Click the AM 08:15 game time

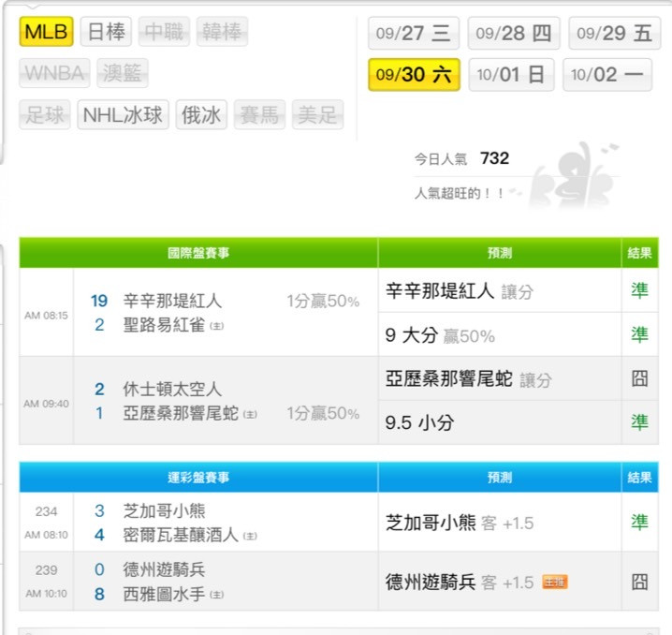46,316
